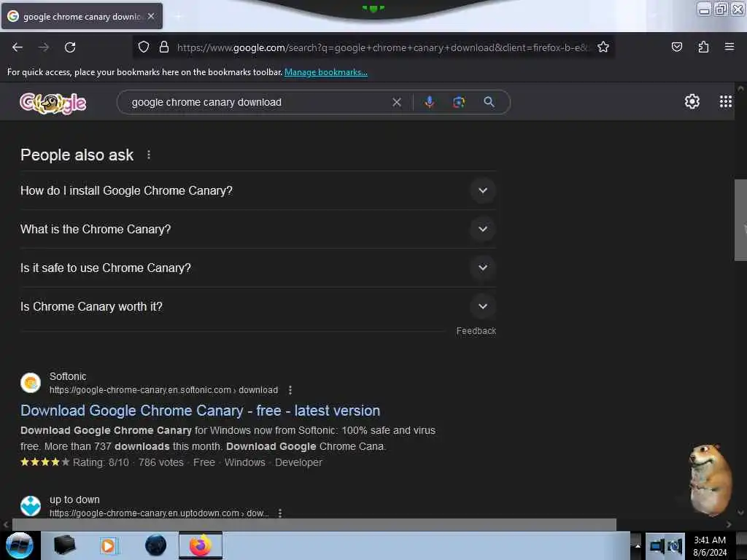747x560 pixels.
Task: Bookmark this page with the star icon
Action: point(603,47)
